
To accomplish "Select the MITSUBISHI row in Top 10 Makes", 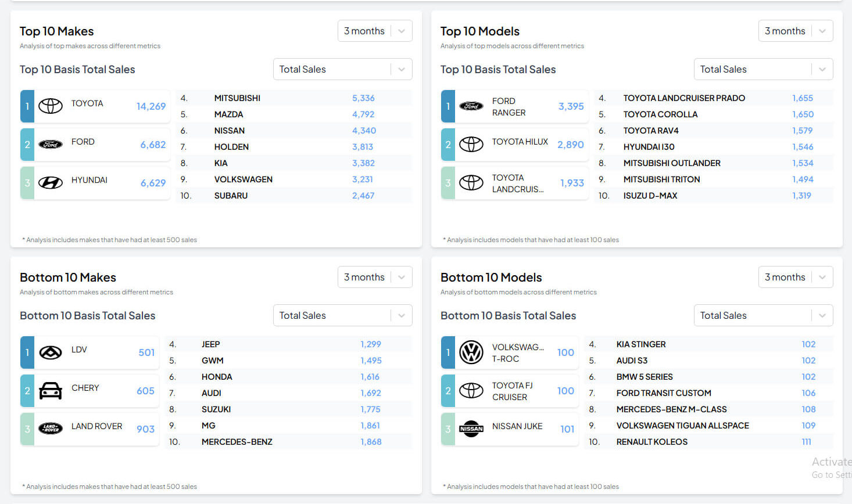I will [x=294, y=98].
